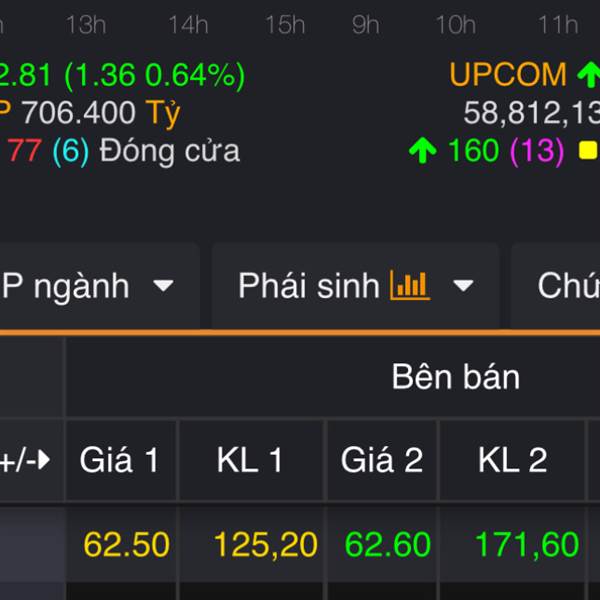The image size is (600, 600).
Task: Switch to the Phái sinh tab
Action: click(355, 285)
